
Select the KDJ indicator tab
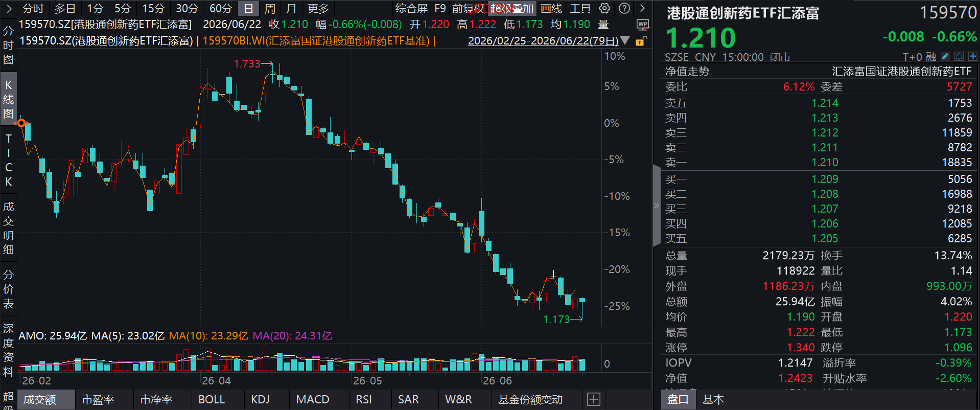pyautogui.click(x=260, y=399)
